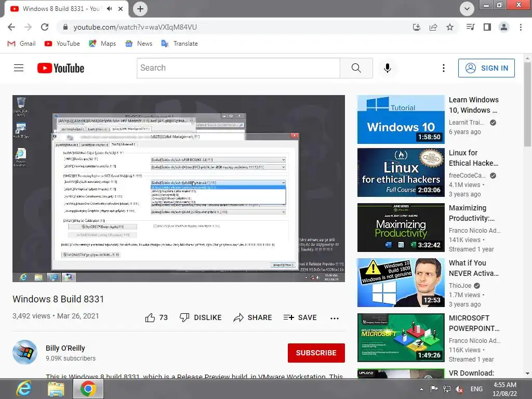Open YouTube hamburger guide menu
This screenshot has width=532, height=399.
point(19,68)
